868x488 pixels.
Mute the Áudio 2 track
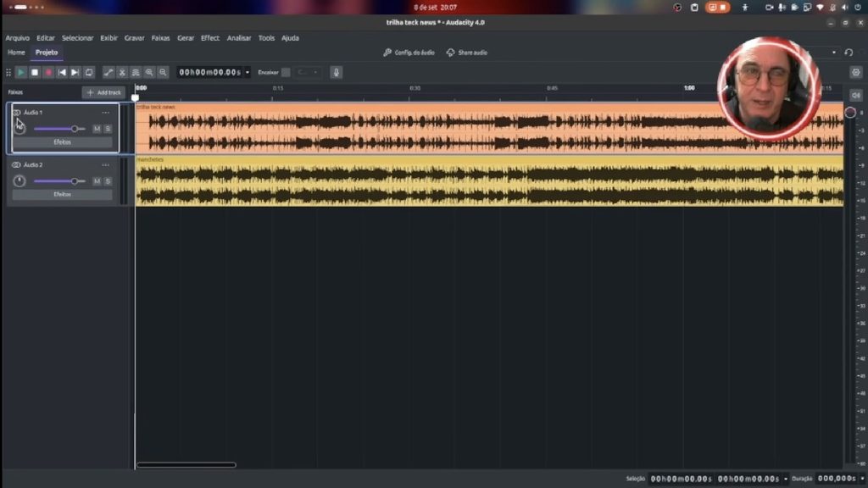tap(97, 181)
